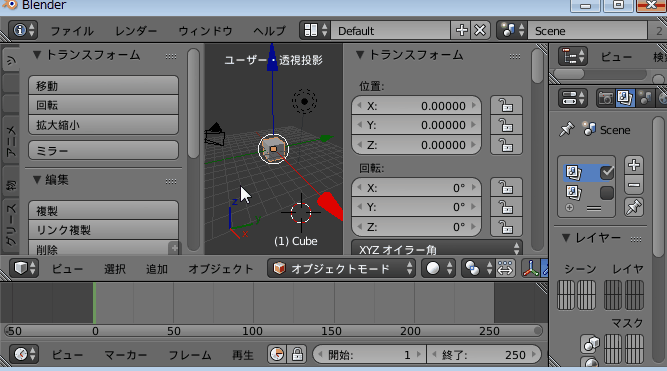Toggle lock for rotation X
667x371 pixels.
click(x=506, y=187)
